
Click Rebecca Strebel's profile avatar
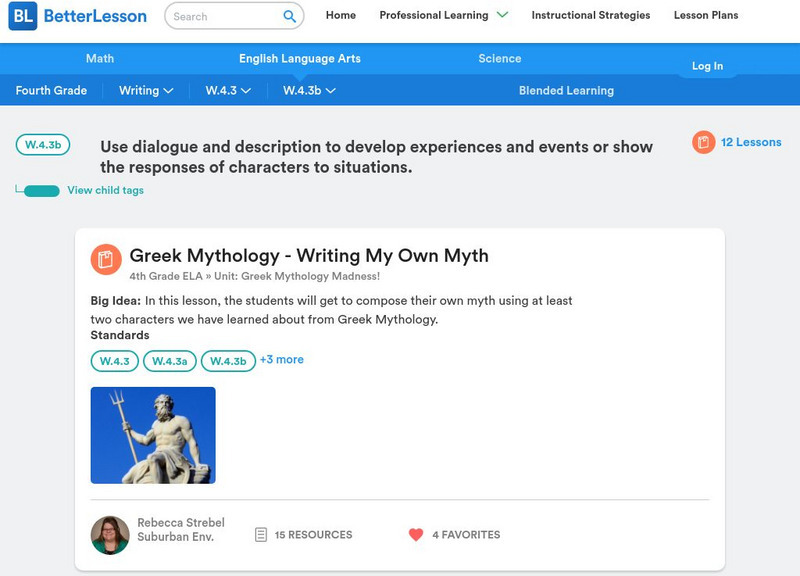(110, 535)
